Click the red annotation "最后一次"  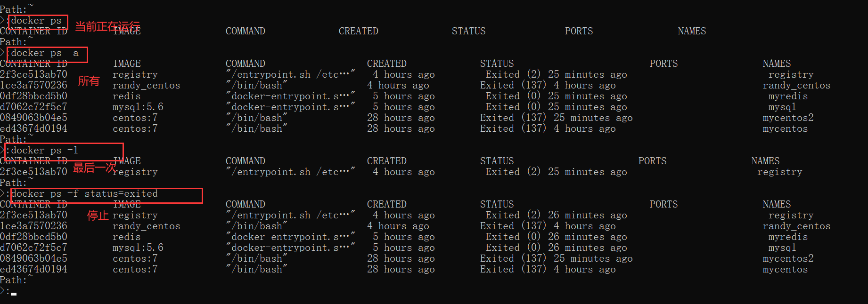coord(94,168)
